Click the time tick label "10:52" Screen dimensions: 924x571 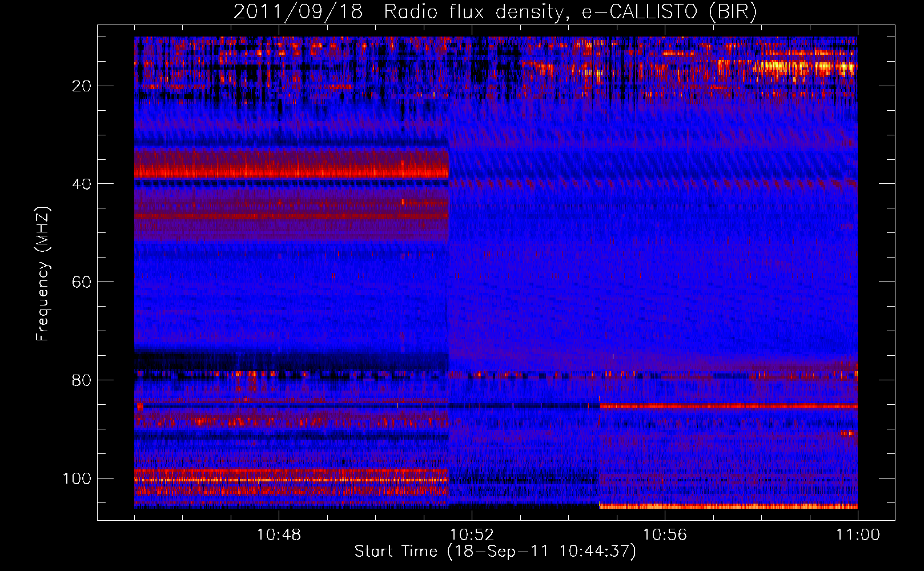[472, 535]
